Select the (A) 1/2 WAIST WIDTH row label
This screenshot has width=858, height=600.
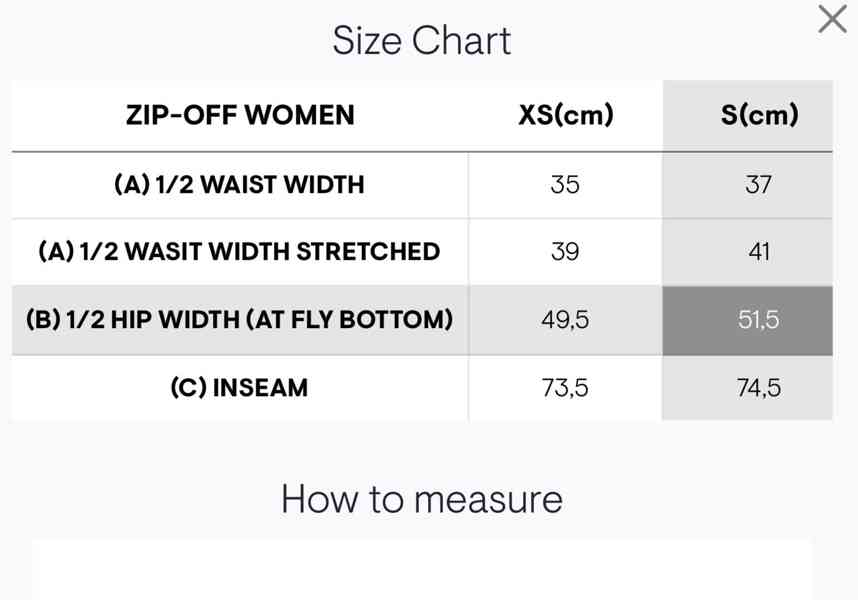point(240,184)
